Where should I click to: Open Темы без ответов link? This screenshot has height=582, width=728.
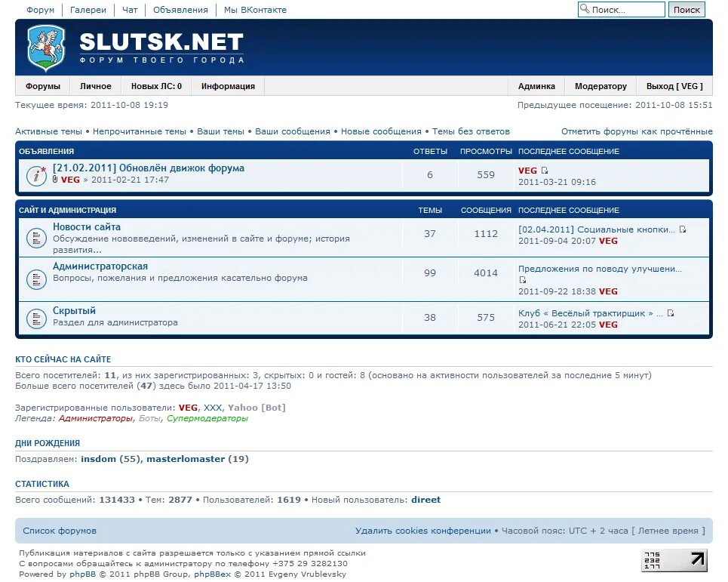click(x=471, y=131)
